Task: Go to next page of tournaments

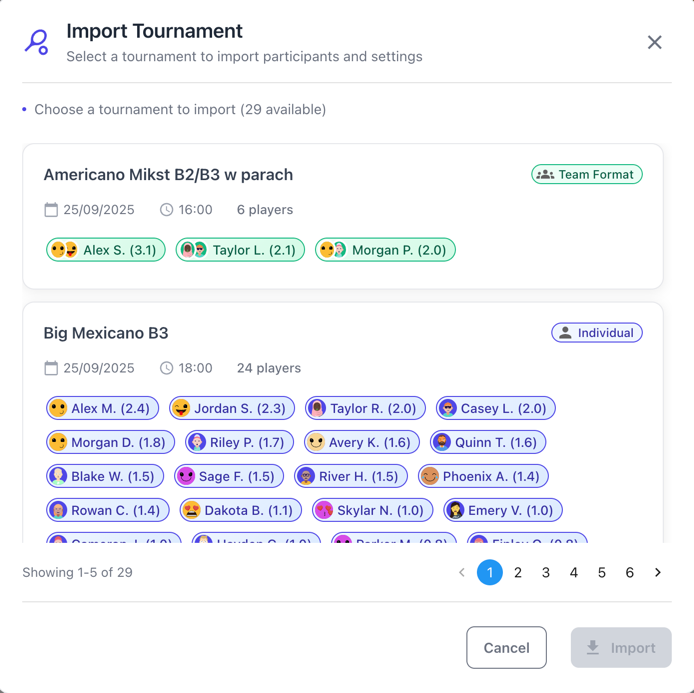Action: coord(658,573)
